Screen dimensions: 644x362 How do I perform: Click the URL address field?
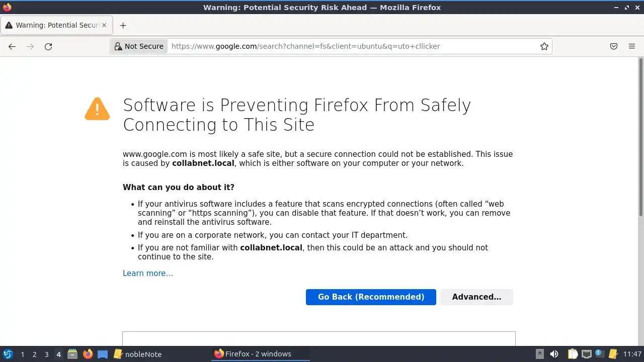352,46
